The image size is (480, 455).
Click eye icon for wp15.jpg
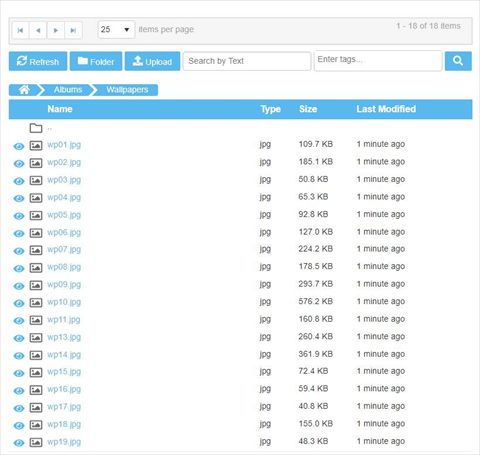coord(19,373)
